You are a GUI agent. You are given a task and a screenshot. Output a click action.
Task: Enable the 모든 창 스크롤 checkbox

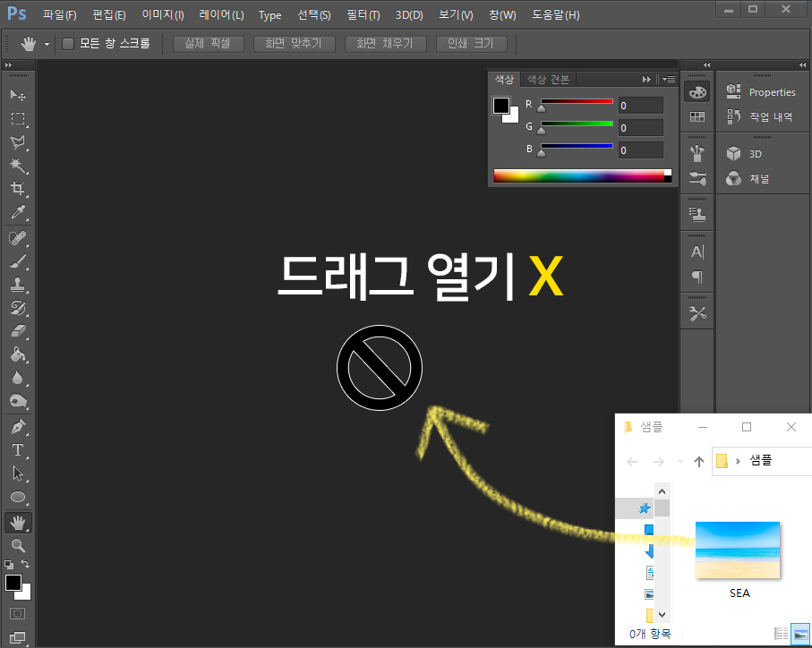(68, 44)
